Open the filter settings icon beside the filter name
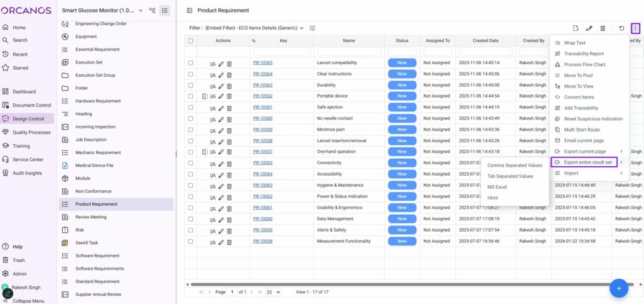 tap(313, 28)
